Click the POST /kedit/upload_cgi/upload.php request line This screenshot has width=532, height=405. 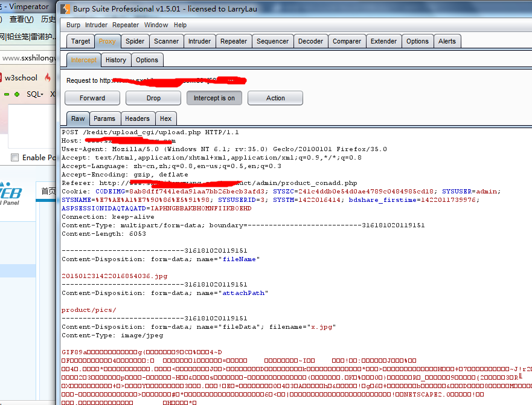150,132
